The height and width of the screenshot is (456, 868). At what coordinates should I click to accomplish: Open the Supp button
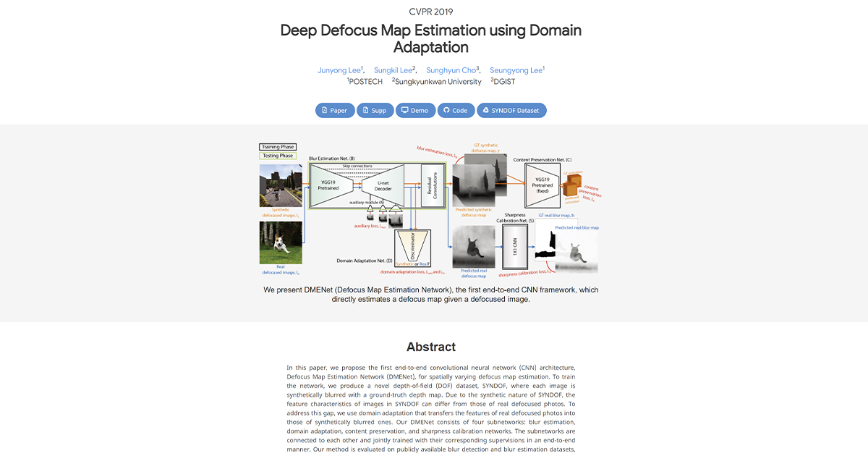(375, 110)
